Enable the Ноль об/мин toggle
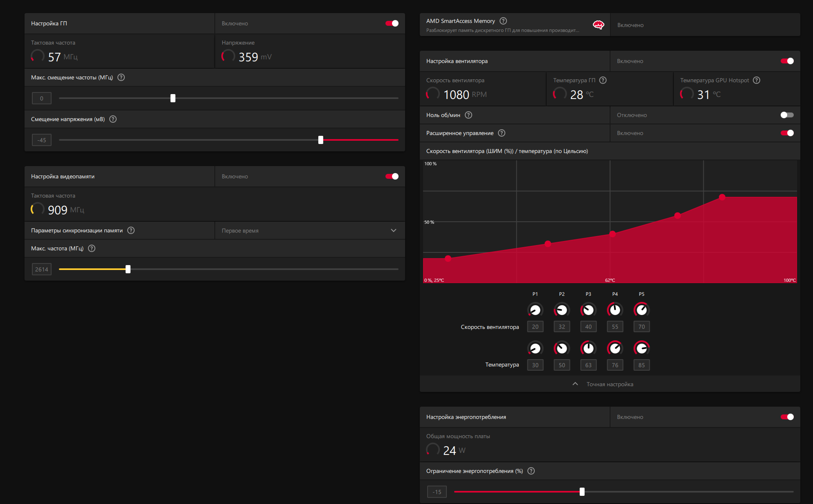The width and height of the screenshot is (813, 504). click(786, 115)
